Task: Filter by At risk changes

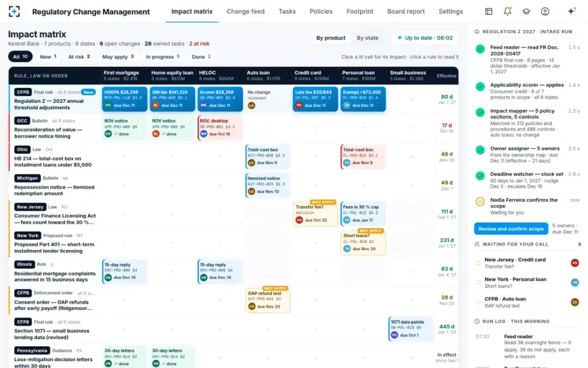Action: (79, 57)
